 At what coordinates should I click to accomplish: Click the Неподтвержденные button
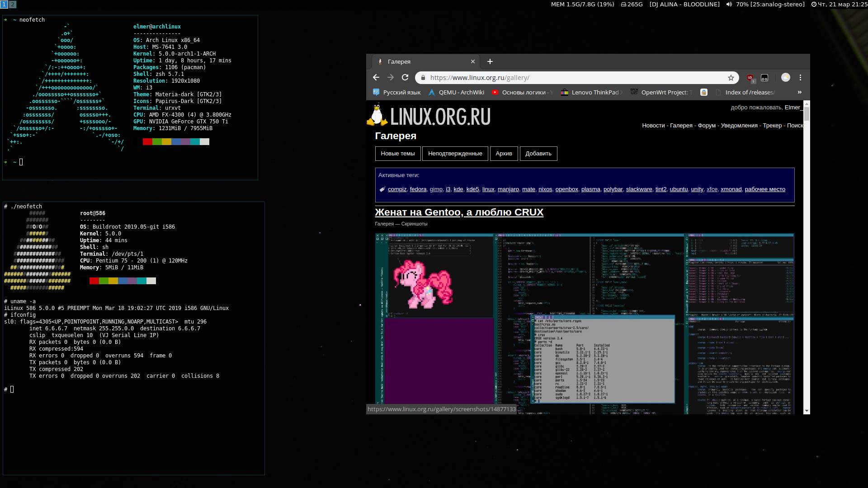[x=455, y=154]
